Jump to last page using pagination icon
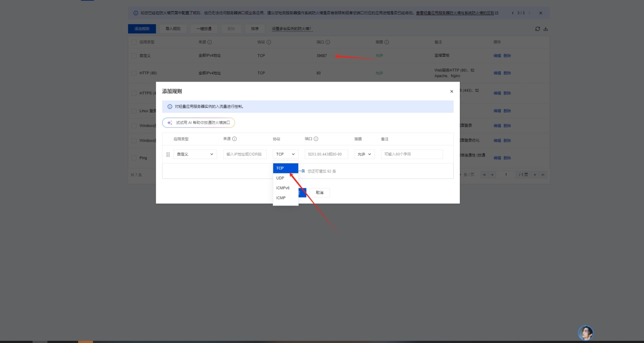The height and width of the screenshot is (343, 644). click(543, 175)
